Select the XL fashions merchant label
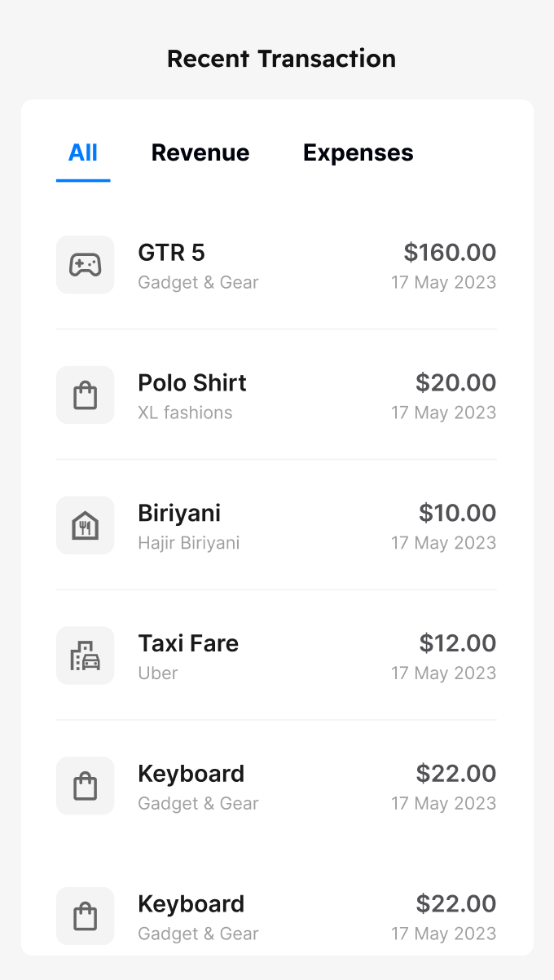 (x=185, y=413)
